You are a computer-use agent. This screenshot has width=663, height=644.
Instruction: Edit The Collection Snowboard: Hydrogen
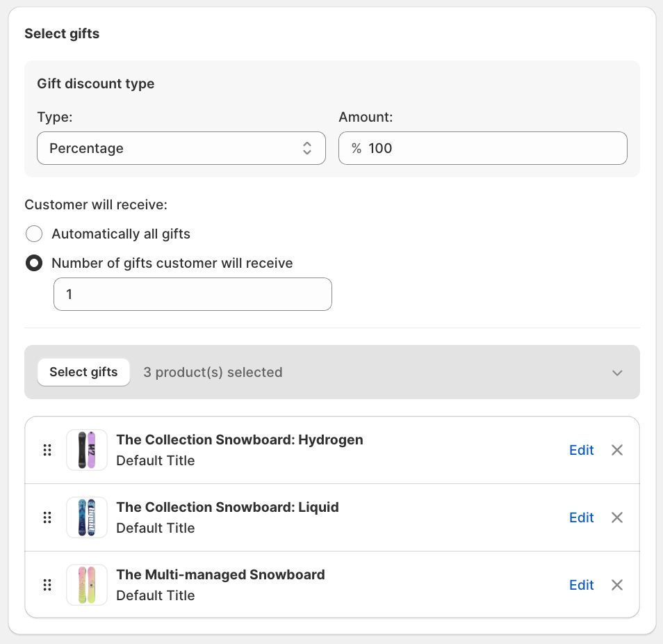tap(581, 450)
